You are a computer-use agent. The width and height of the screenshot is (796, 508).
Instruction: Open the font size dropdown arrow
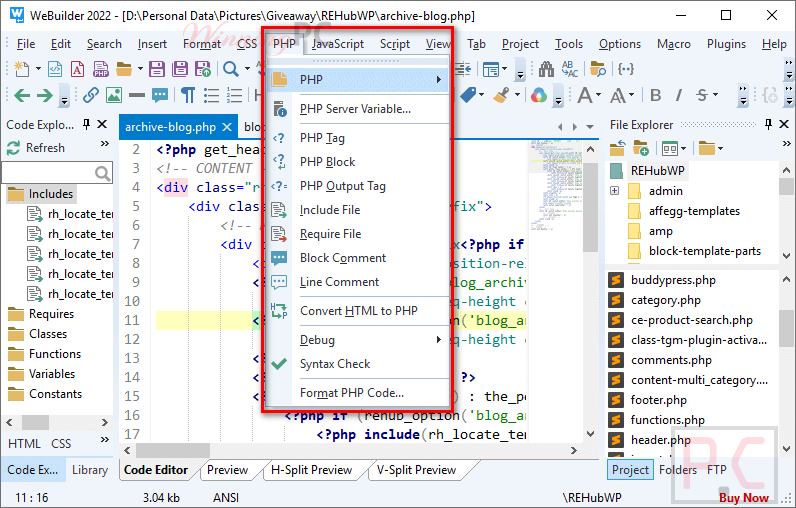coord(631,95)
